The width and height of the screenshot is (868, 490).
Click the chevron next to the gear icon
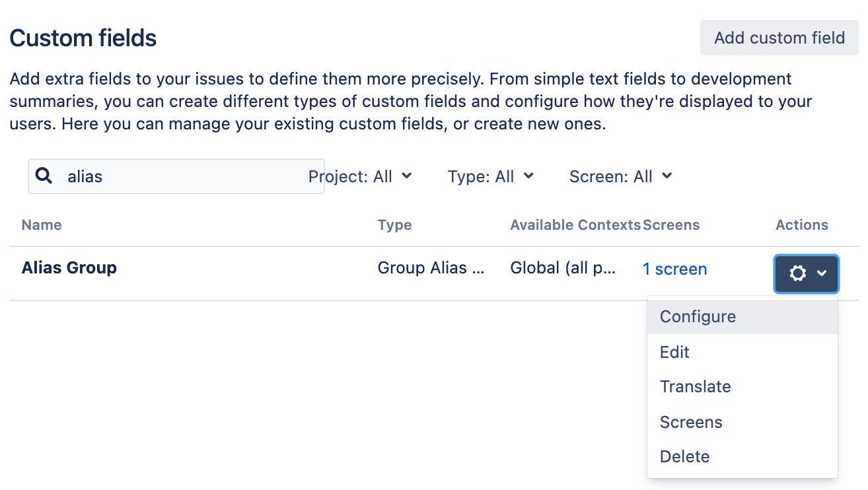coord(822,273)
